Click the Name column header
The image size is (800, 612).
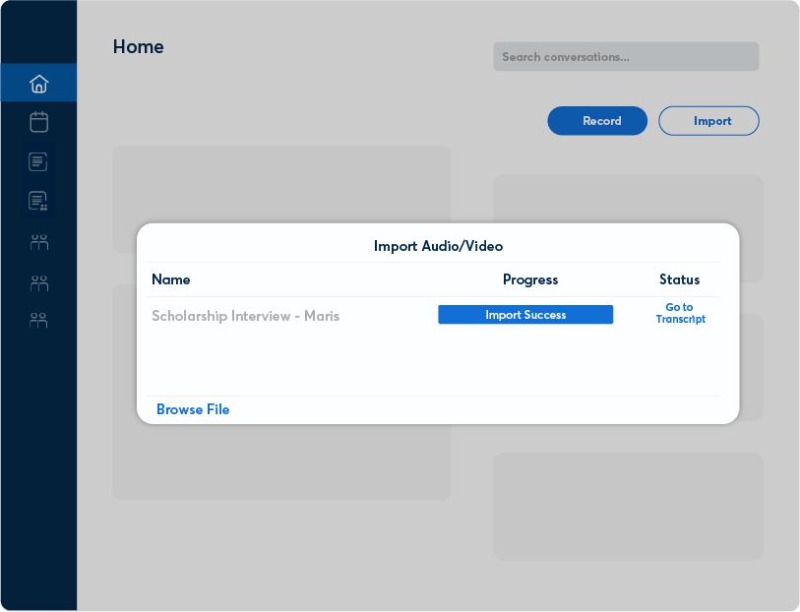point(171,279)
